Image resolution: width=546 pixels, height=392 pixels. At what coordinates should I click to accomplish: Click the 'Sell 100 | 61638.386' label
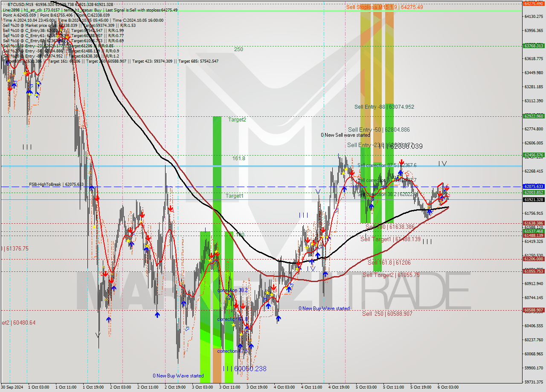coord(390,227)
